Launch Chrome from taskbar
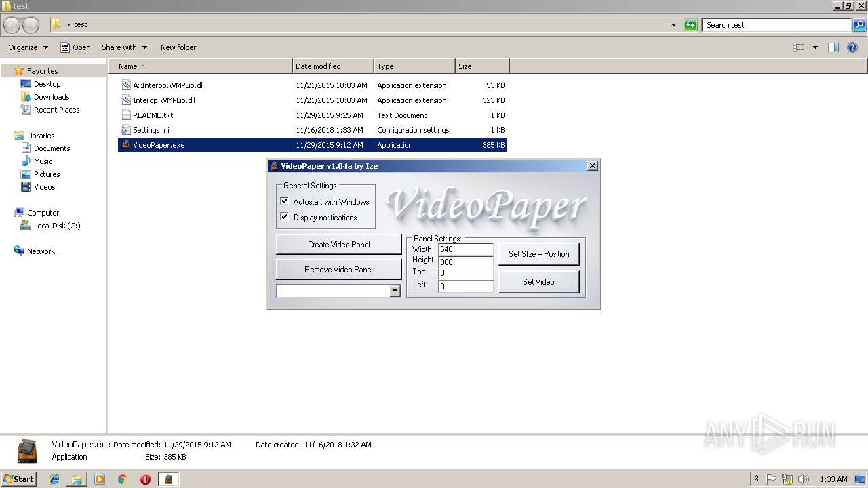The image size is (868, 488). [x=123, y=479]
